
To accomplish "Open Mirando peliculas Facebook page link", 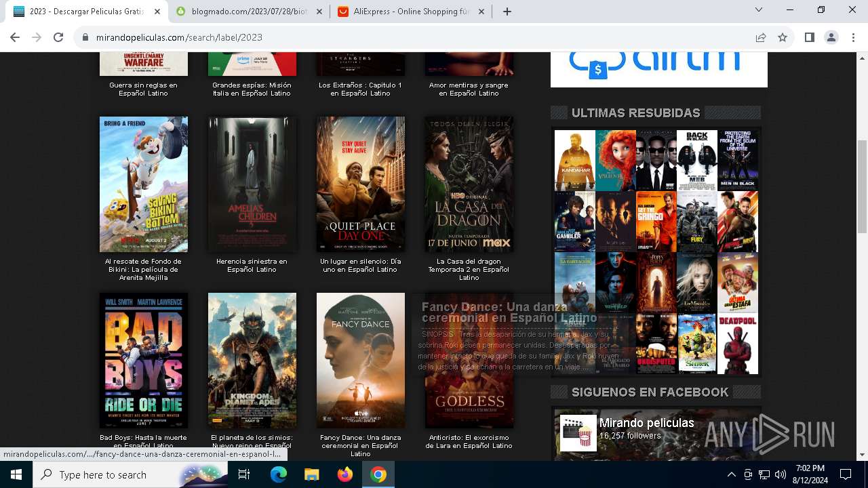I will tap(646, 423).
